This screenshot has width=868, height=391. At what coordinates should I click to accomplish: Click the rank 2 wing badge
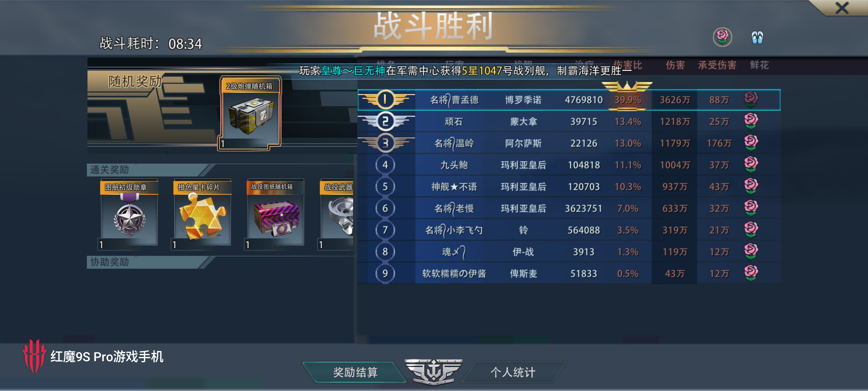386,121
